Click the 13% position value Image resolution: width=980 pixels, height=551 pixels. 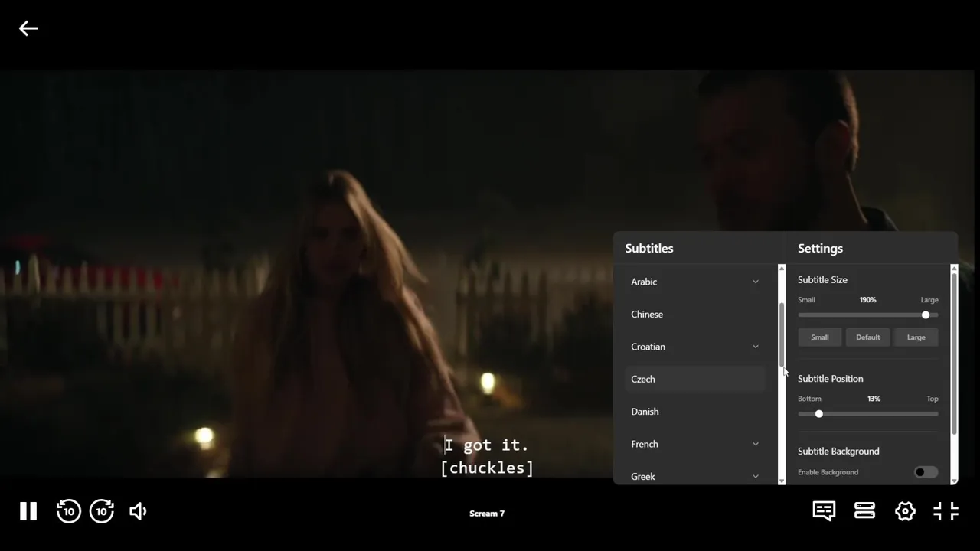[x=874, y=399]
